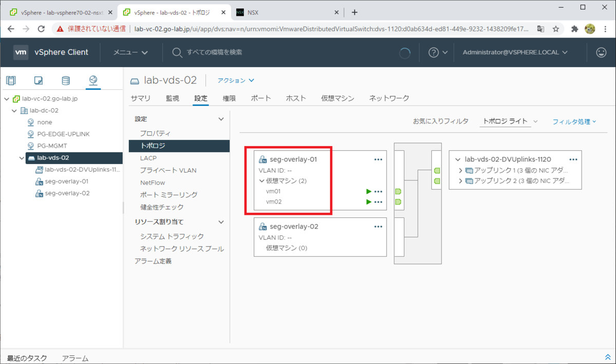Image resolution: width=616 pixels, height=364 pixels.
Task: Open the Storage inventory icon
Action: pos(65,80)
